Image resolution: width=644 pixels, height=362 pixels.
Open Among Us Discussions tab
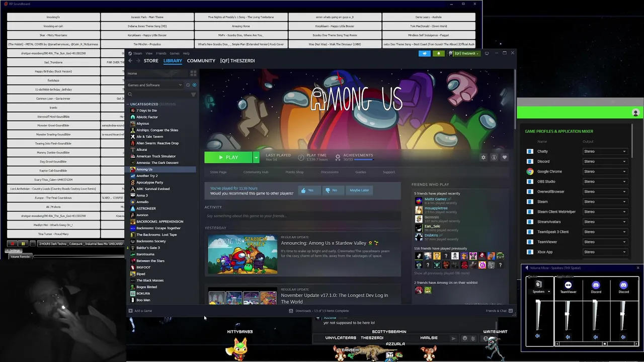tap(330, 172)
